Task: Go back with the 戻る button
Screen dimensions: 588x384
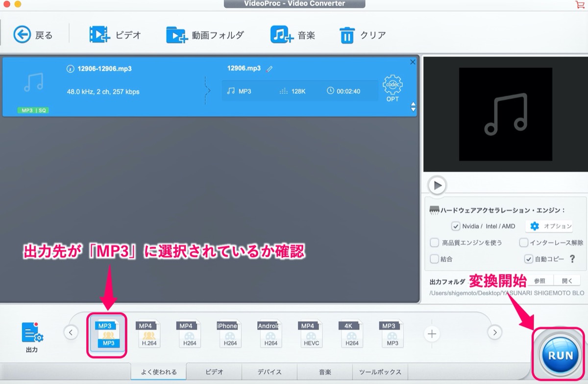Action: (33, 35)
